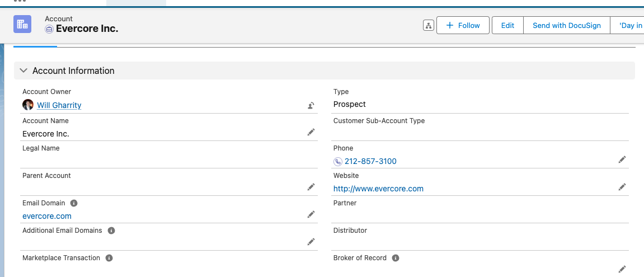Viewport: 644px width, 277px height.
Task: Edit Parent Account using pencil icon
Action: point(311,187)
